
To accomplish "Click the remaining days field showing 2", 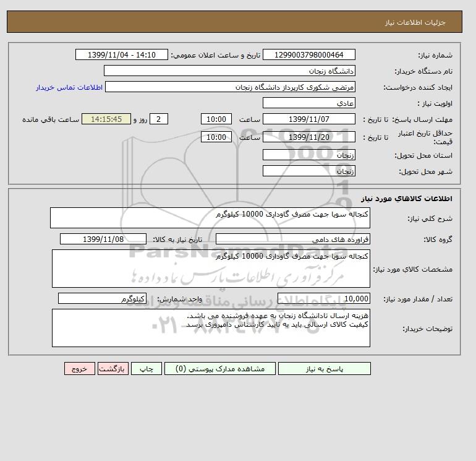I will coord(159,119).
